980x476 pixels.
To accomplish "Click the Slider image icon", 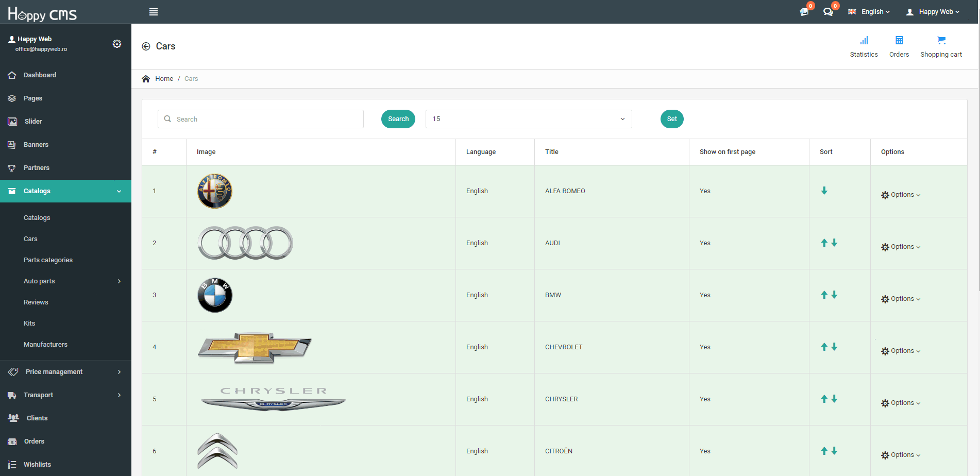I will (x=12, y=122).
